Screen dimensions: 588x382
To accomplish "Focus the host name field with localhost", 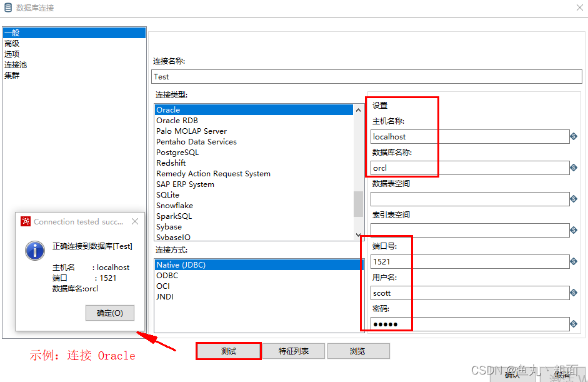I will (470, 136).
